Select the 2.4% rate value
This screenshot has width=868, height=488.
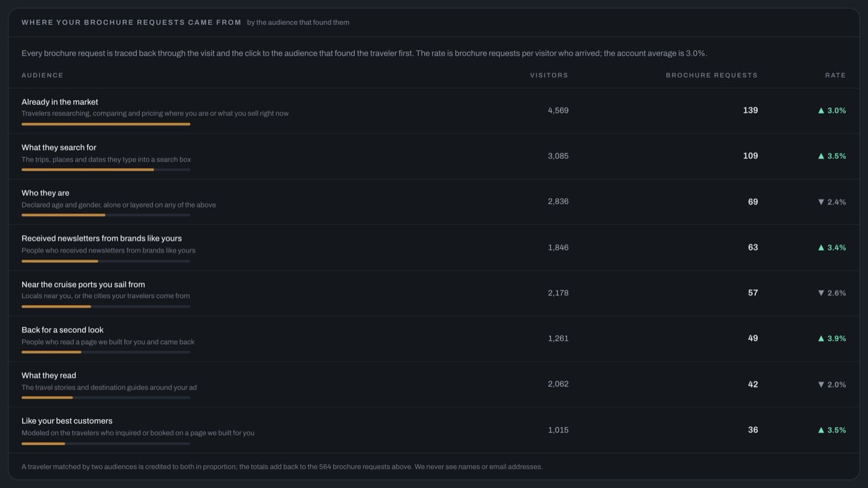click(x=837, y=202)
